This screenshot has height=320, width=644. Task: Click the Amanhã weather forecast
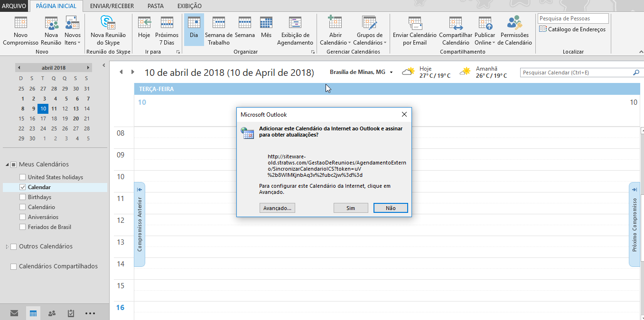pyautogui.click(x=483, y=72)
